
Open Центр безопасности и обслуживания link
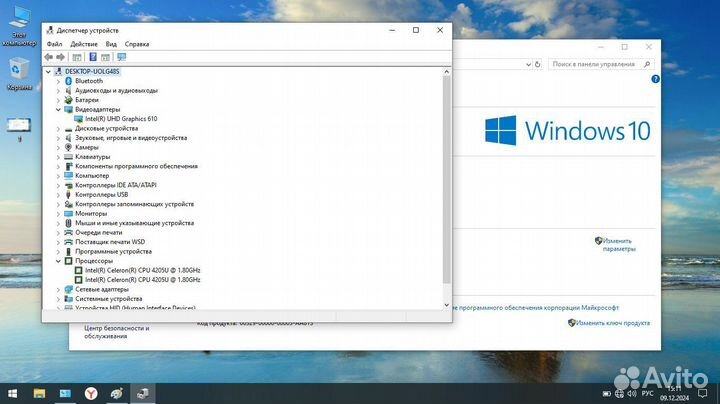pos(117,332)
